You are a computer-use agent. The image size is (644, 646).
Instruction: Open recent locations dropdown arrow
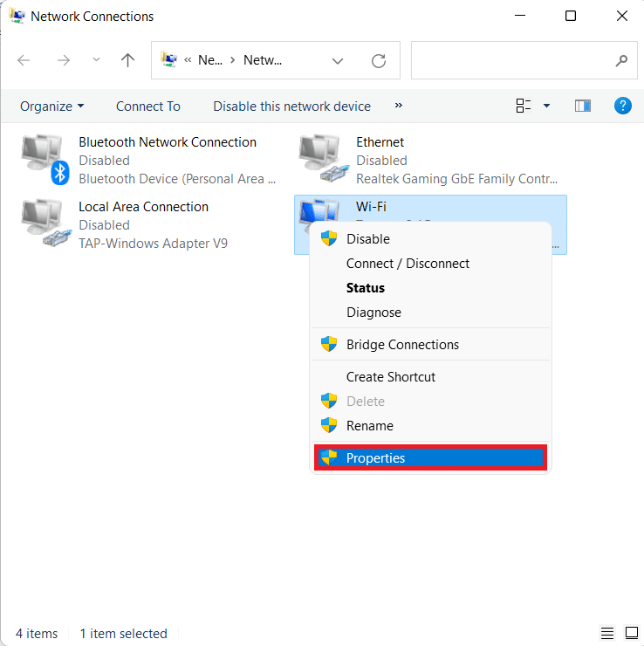tap(96, 60)
